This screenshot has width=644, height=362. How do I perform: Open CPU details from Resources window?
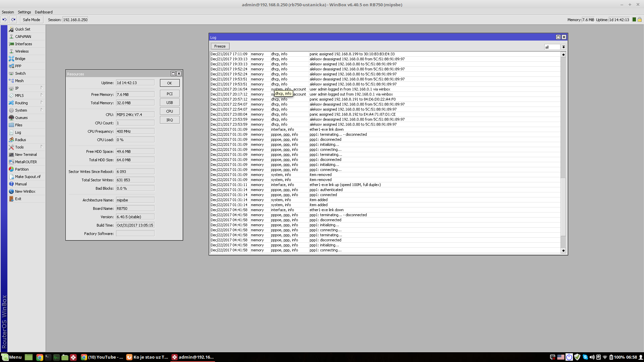(x=170, y=111)
